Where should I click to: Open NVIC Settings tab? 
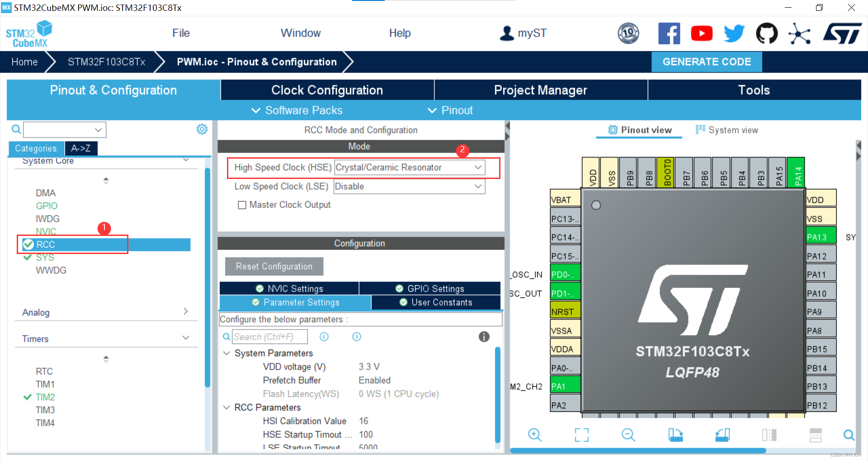(289, 288)
